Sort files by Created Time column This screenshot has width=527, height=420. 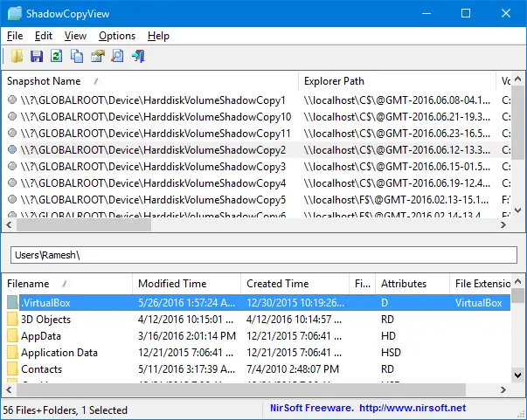pyautogui.click(x=295, y=284)
